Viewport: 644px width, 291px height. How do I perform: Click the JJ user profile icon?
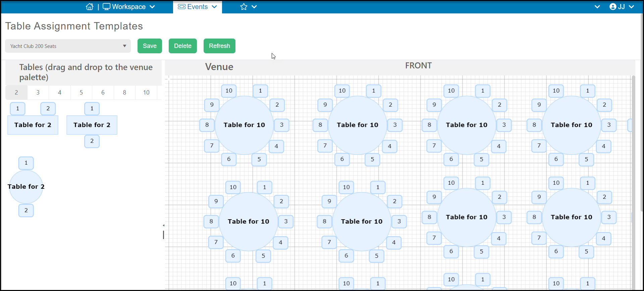point(613,7)
